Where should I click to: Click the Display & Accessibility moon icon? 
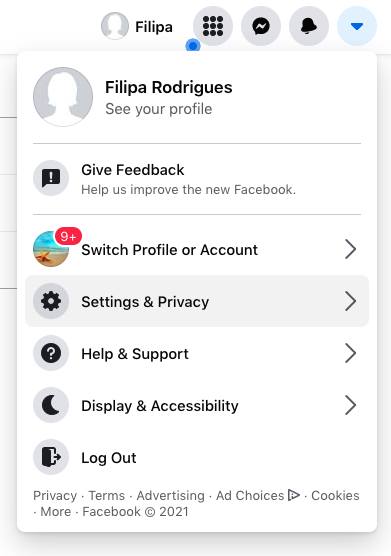[51, 405]
